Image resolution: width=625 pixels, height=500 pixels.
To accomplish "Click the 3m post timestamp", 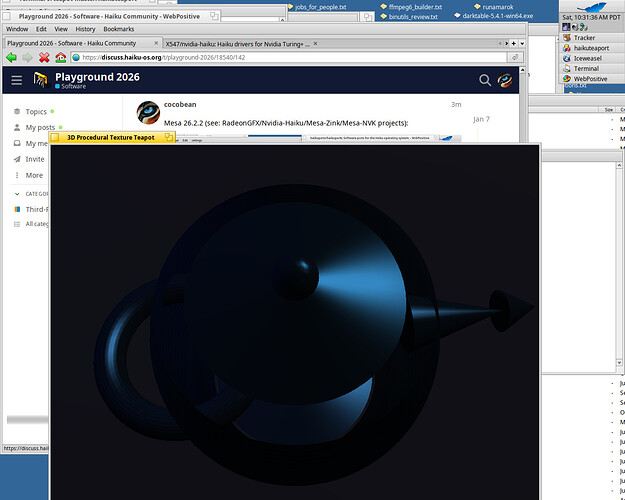I will tap(456, 104).
